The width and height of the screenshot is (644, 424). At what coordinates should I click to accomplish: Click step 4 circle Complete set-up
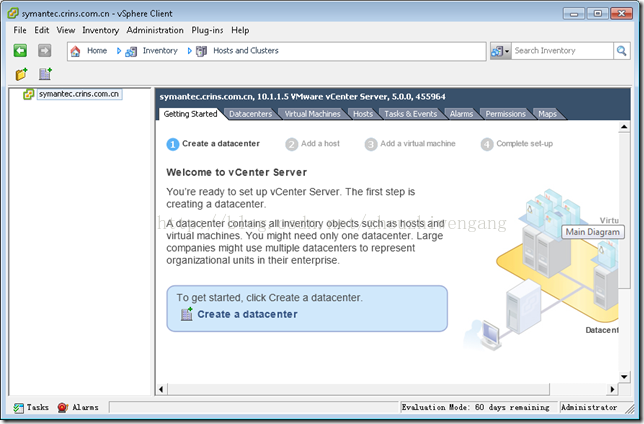(487, 144)
